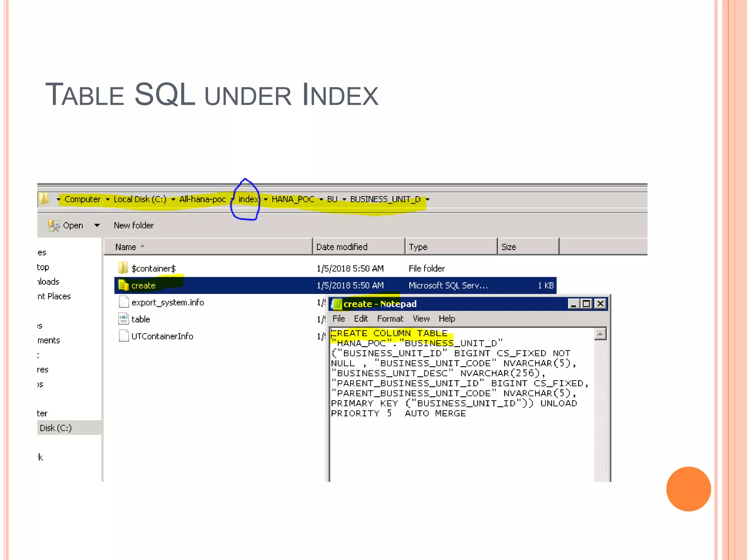Select export_system.info file name
This screenshot has width=747, height=560.
click(167, 302)
